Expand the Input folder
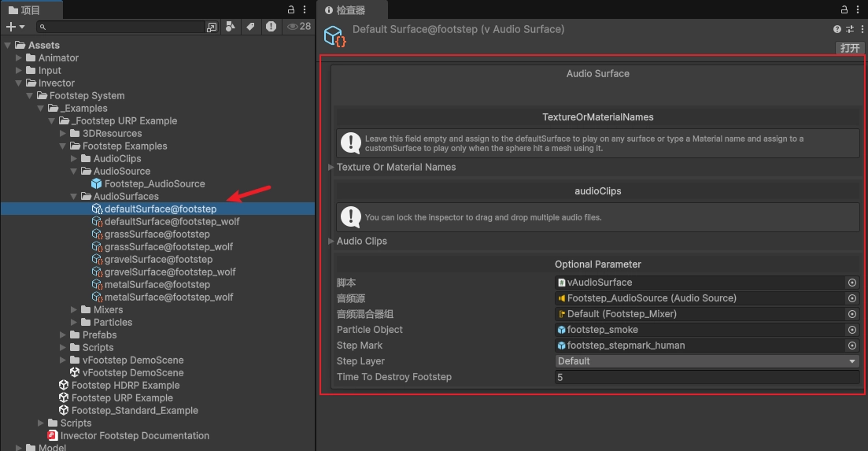The height and width of the screenshot is (451, 868). pos(19,70)
